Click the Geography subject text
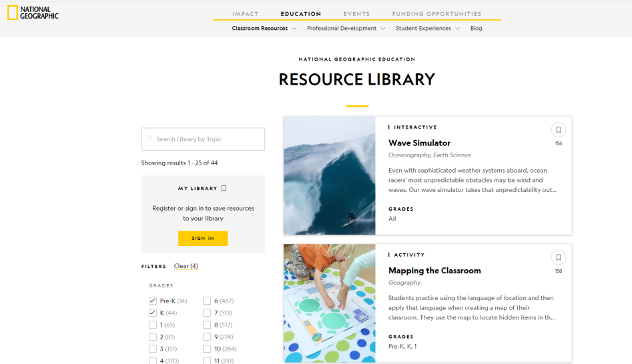This screenshot has height=364, width=632. click(x=404, y=283)
